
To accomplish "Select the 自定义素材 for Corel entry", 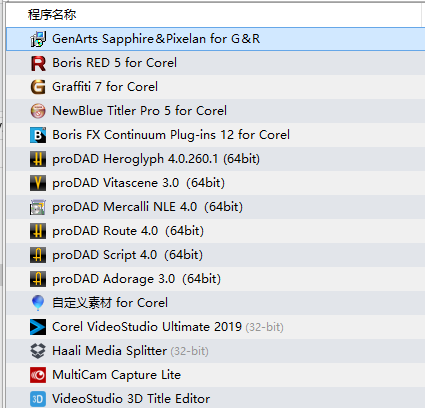I will pos(215,303).
